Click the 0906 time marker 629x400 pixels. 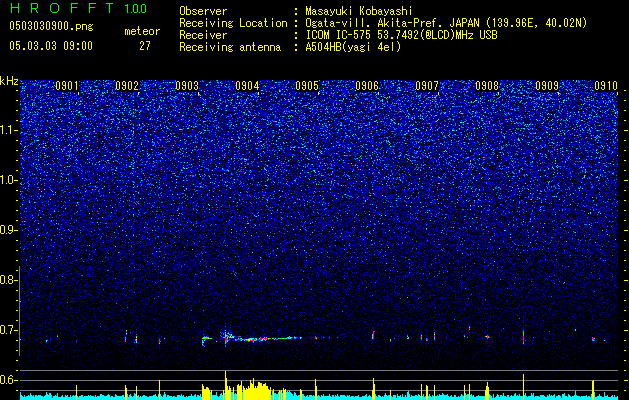pos(367,86)
